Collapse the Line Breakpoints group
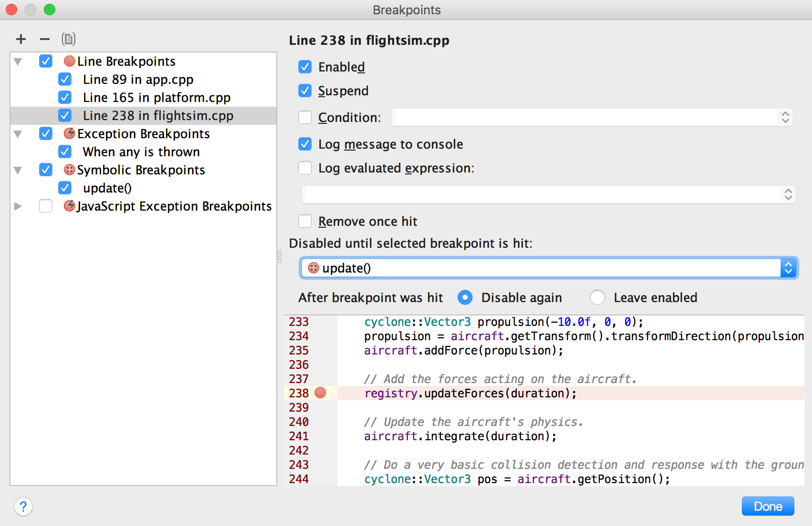812x526 pixels. pyautogui.click(x=18, y=61)
